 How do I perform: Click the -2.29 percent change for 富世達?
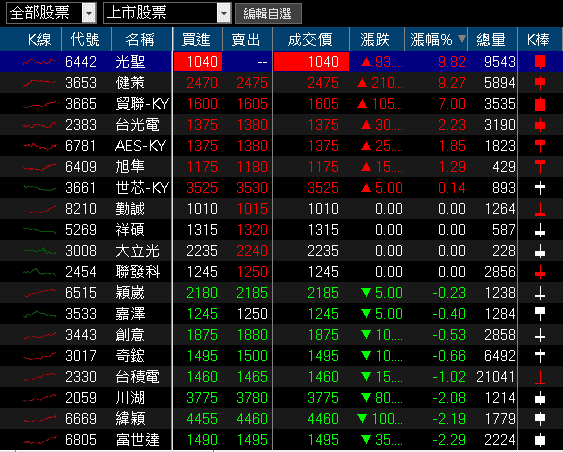(449, 440)
